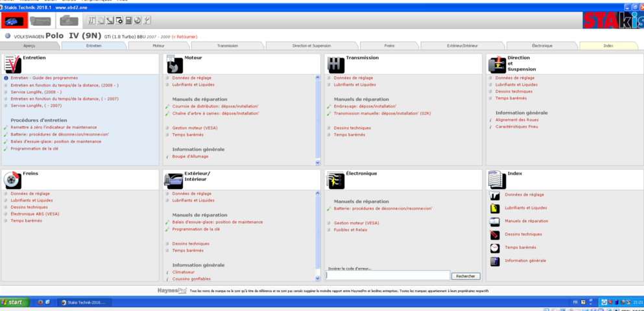
Task: Click the Volkswagen logo beside Polo IV
Action: pos(7,36)
